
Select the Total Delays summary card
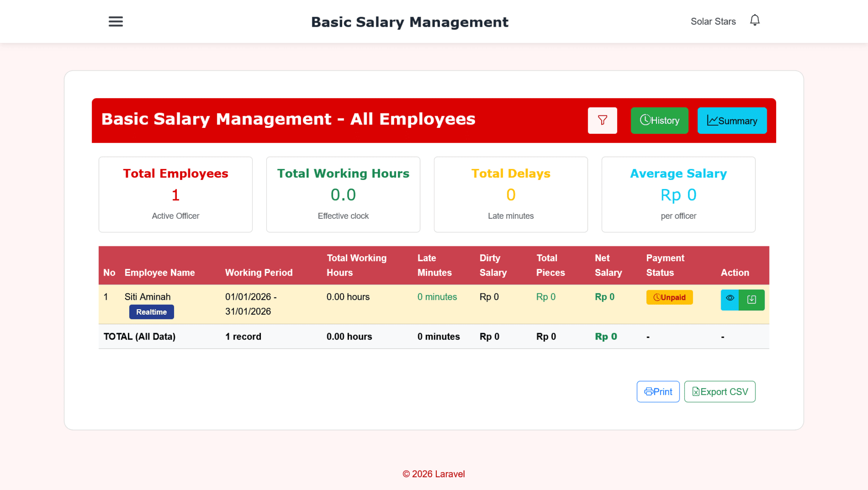pos(510,194)
